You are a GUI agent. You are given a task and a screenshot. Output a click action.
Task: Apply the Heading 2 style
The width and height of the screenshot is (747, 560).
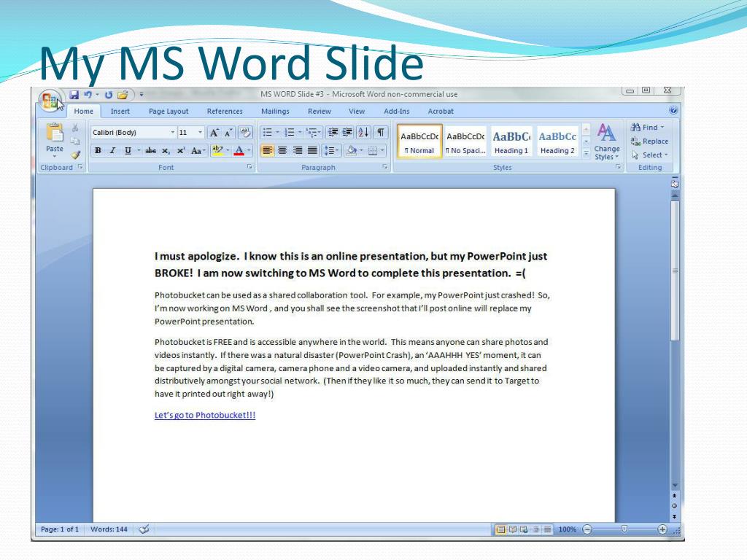click(x=557, y=142)
